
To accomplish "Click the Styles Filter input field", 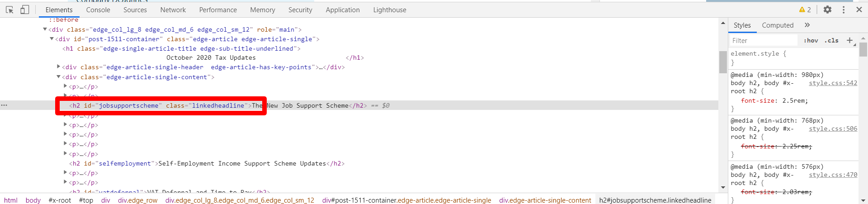I will pos(763,40).
